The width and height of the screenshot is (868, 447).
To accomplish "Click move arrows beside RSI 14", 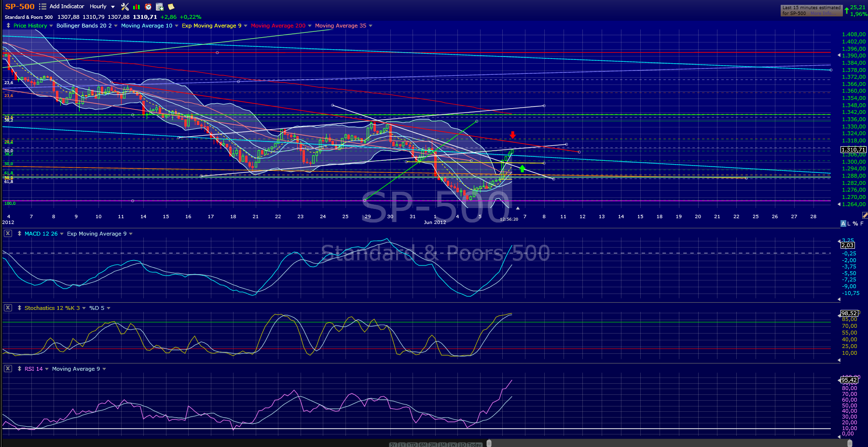I will click(19, 369).
